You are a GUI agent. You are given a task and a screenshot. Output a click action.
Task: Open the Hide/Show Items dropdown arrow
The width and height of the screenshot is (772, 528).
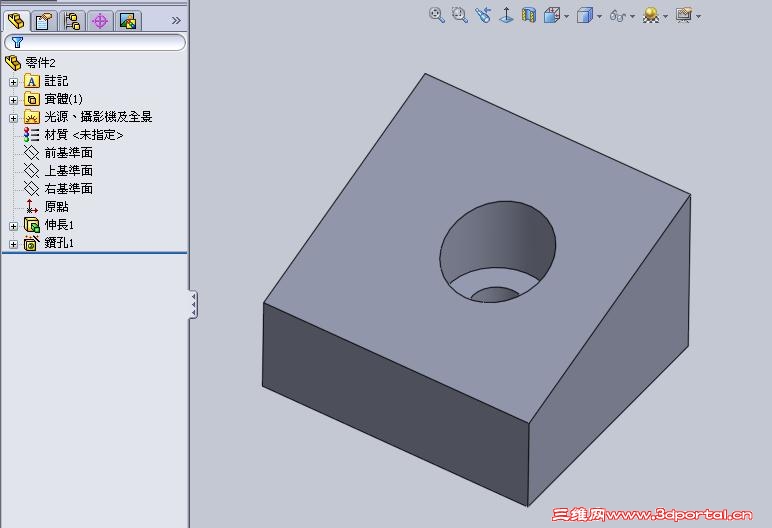pos(633,17)
